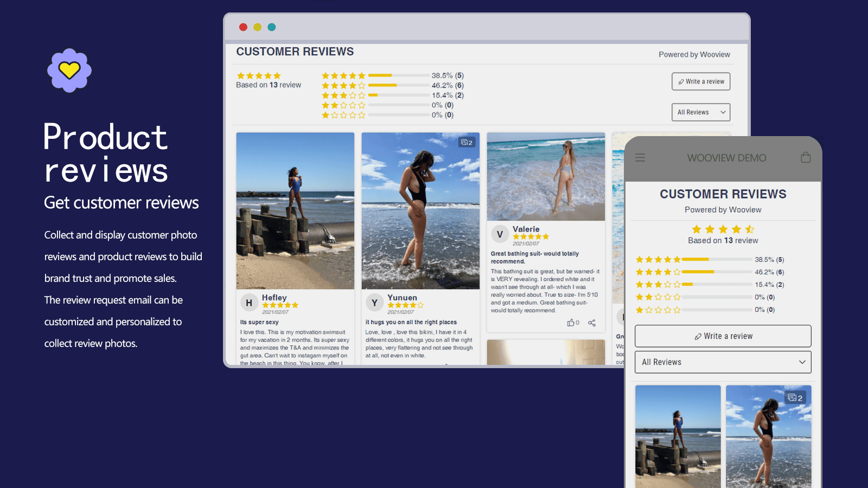Like Valerie's review with the thumbs-up icon
Image resolution: width=868 pixels, height=488 pixels.
(x=571, y=323)
